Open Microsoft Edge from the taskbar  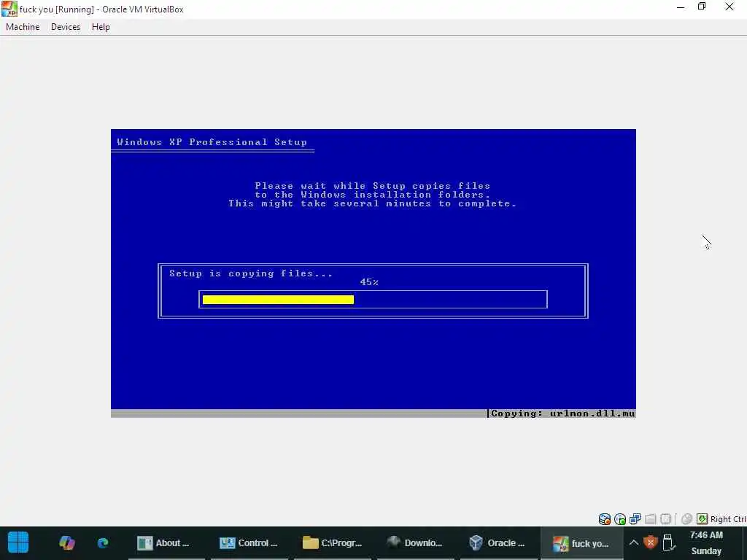pos(103,542)
